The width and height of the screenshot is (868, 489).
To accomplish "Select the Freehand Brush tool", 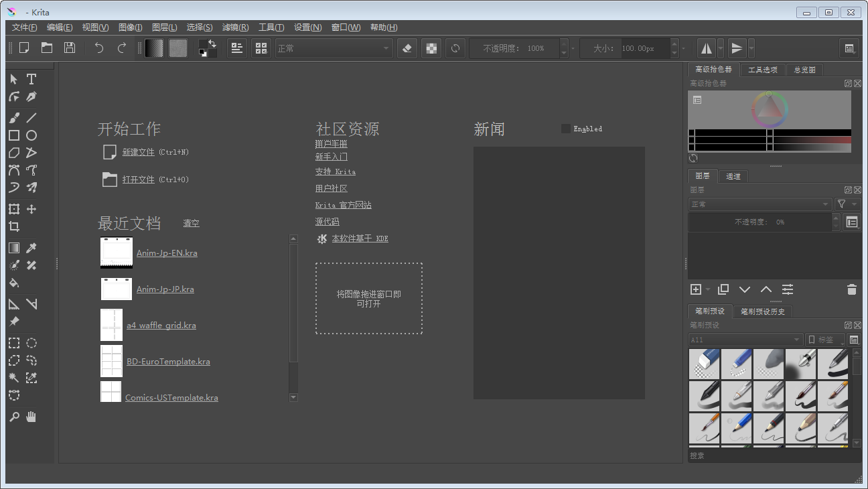I will click(x=14, y=117).
